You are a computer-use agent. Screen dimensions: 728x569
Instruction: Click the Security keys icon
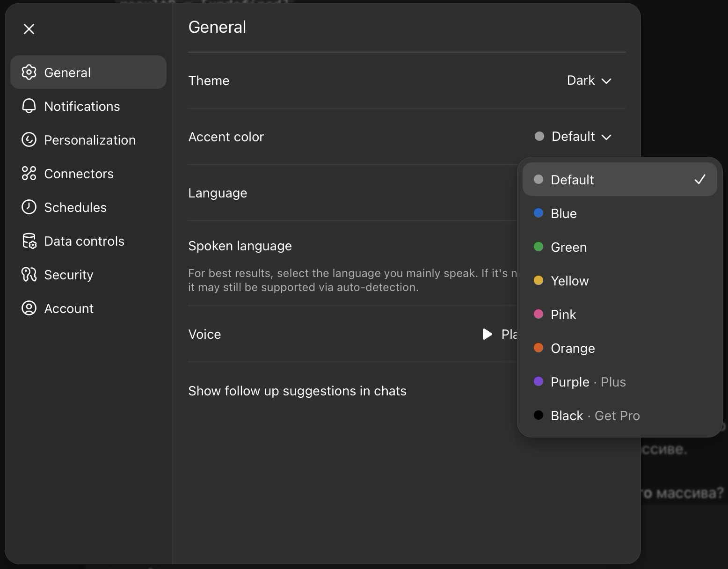(29, 275)
